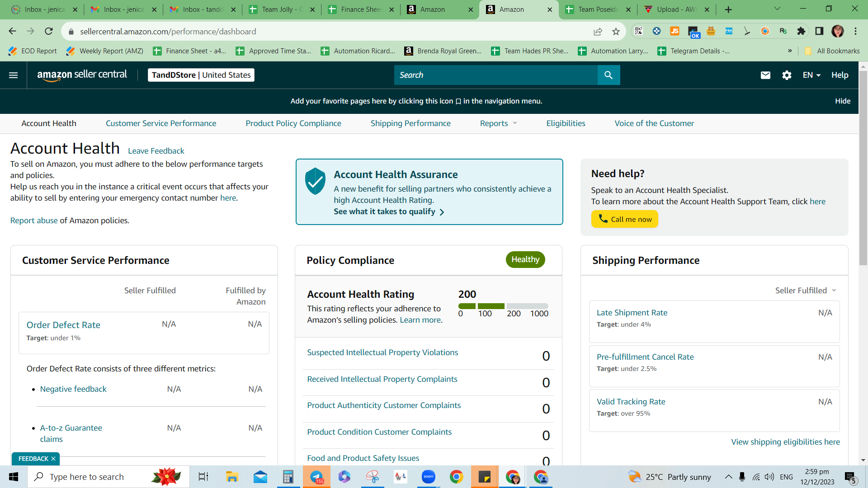Go back to the previous page
The image size is (868, 488).
(x=13, y=31)
